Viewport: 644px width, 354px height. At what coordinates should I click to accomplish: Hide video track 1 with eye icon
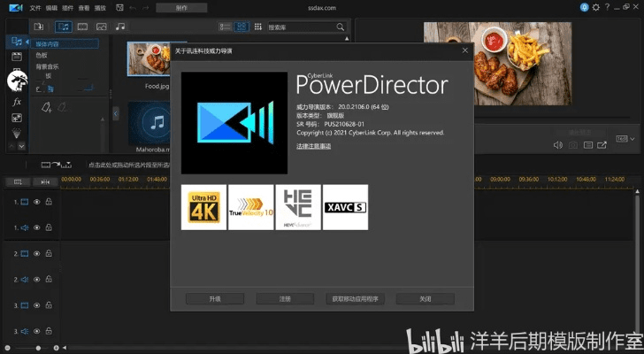[x=36, y=202]
